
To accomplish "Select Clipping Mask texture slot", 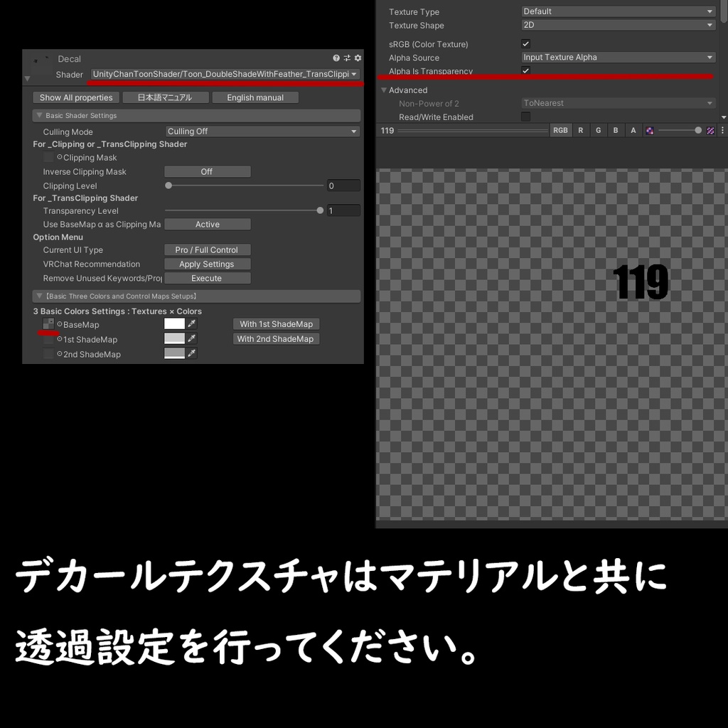I will (x=48, y=157).
